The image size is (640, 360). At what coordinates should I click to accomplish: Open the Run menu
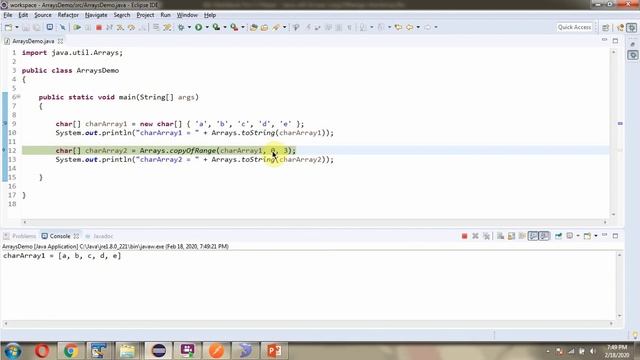[x=165, y=15]
